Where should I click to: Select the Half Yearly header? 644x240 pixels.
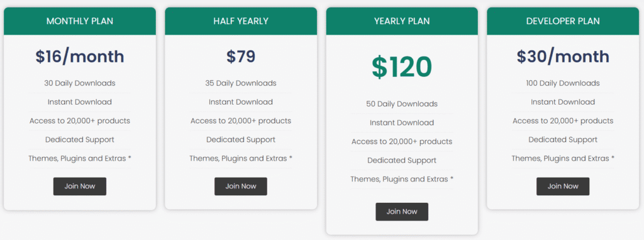(241, 21)
